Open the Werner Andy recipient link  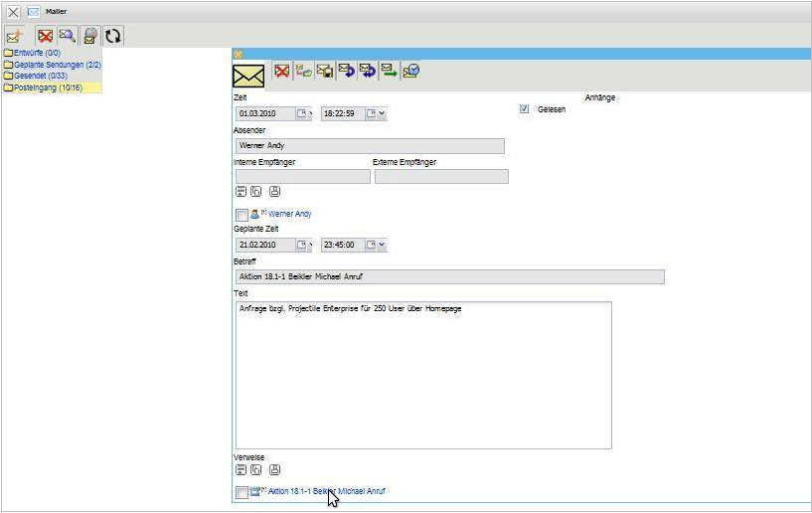(x=289, y=214)
